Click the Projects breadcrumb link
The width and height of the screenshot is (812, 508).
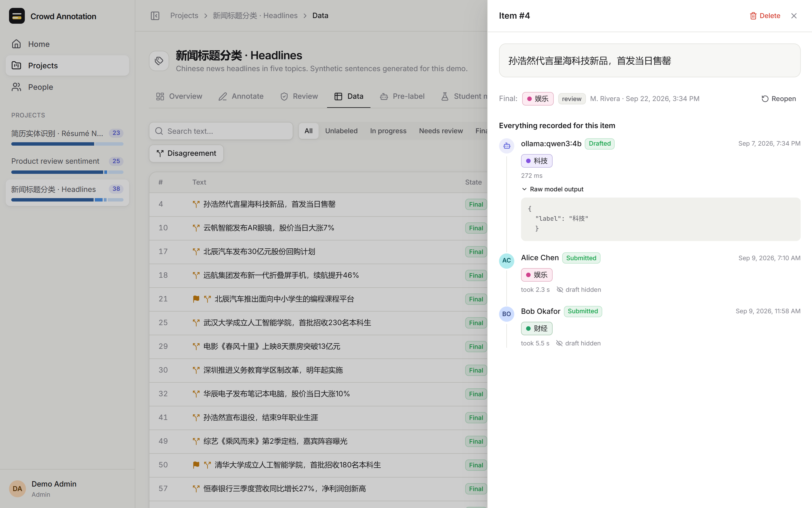point(184,16)
